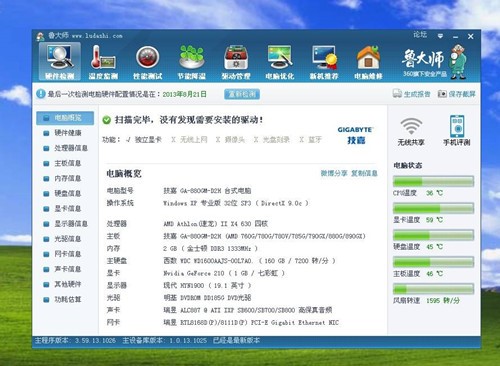Select 主板信息 in the sidebar
Viewport: 500px width, 366px height.
(x=65, y=163)
